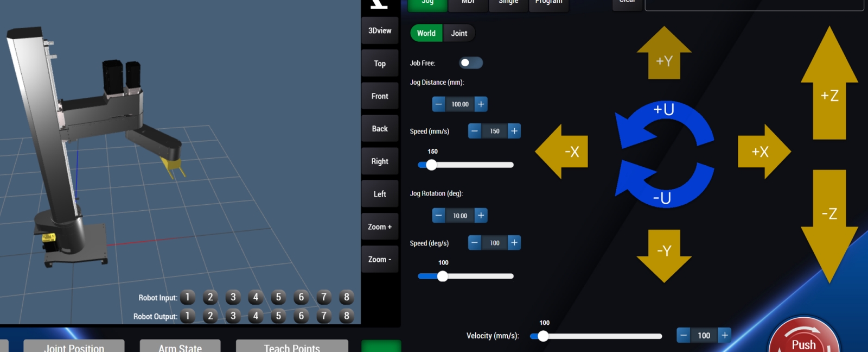The height and width of the screenshot is (352, 868).
Task: Jog robot in +Y direction arrow
Action: (664, 53)
